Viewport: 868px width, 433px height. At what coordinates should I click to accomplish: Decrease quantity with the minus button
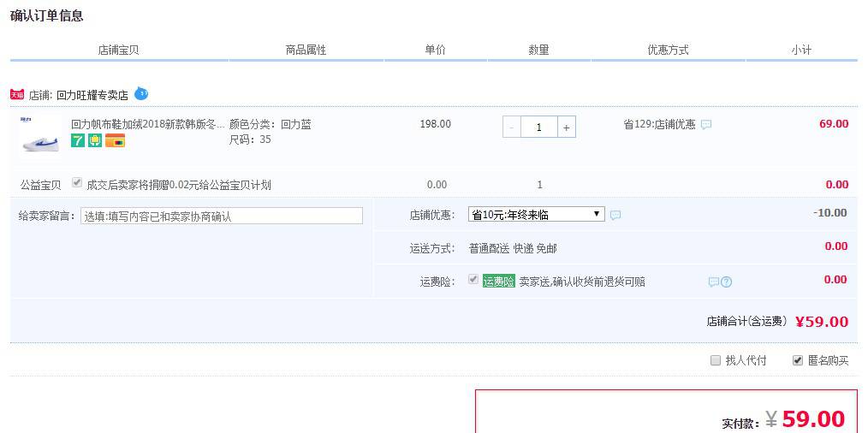pos(512,128)
